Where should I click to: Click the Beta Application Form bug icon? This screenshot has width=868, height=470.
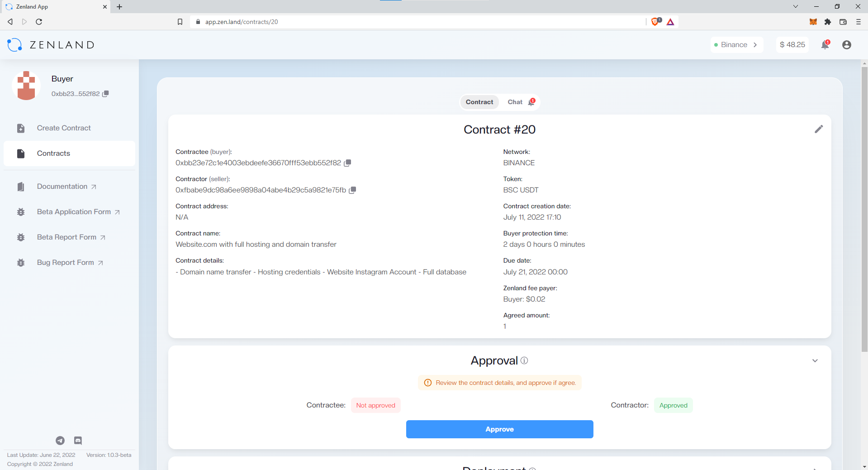click(x=21, y=212)
